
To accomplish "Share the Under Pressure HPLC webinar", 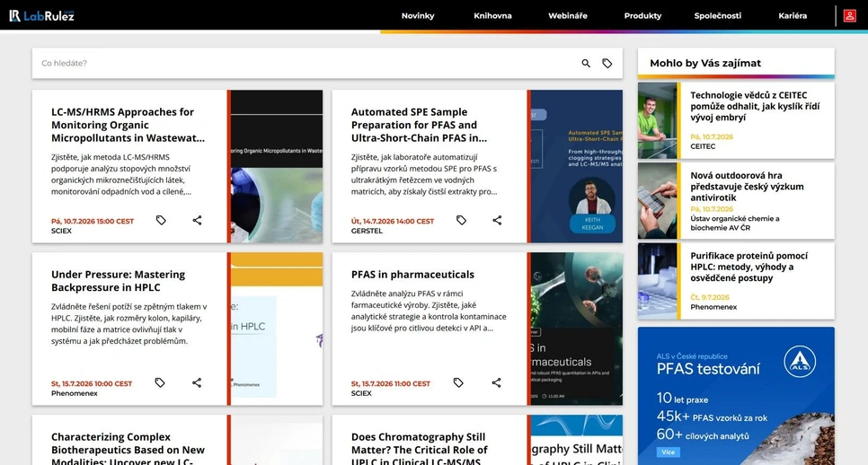I will coord(197,382).
